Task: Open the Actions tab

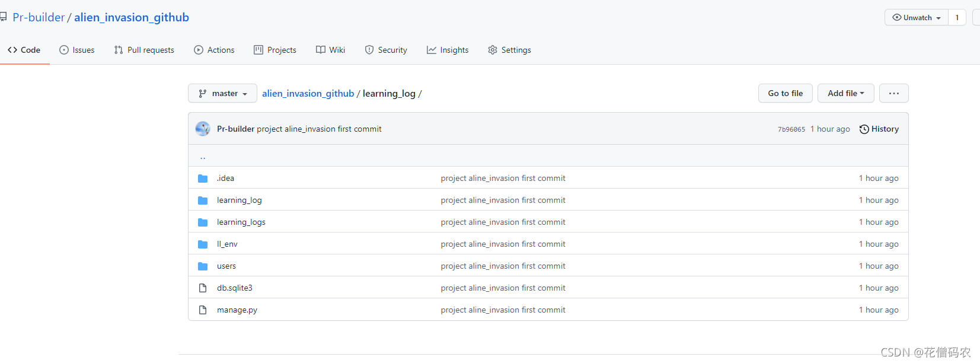Action: pos(214,50)
